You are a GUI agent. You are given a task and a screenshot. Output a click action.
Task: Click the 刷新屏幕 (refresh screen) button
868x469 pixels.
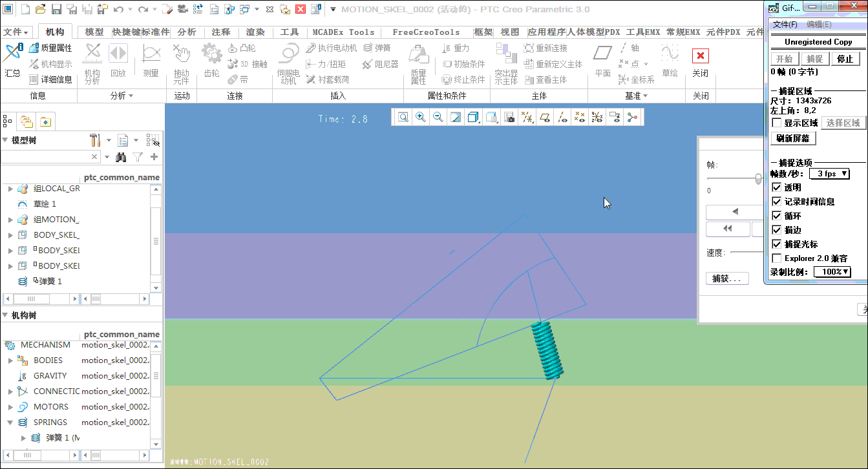tap(792, 138)
